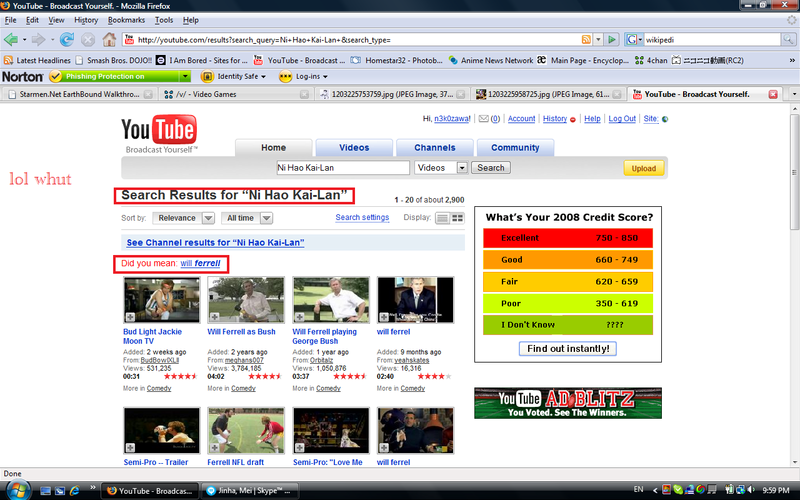Open the YouTube inbox envelope icon
This screenshot has width=800, height=500.
click(483, 119)
